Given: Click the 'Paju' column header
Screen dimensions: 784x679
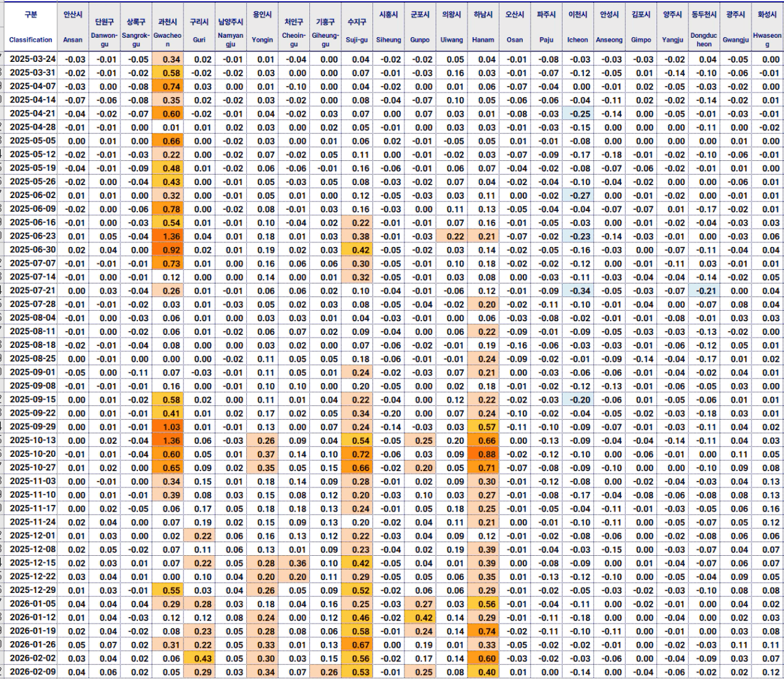Looking at the screenshot, I should coord(546,40).
